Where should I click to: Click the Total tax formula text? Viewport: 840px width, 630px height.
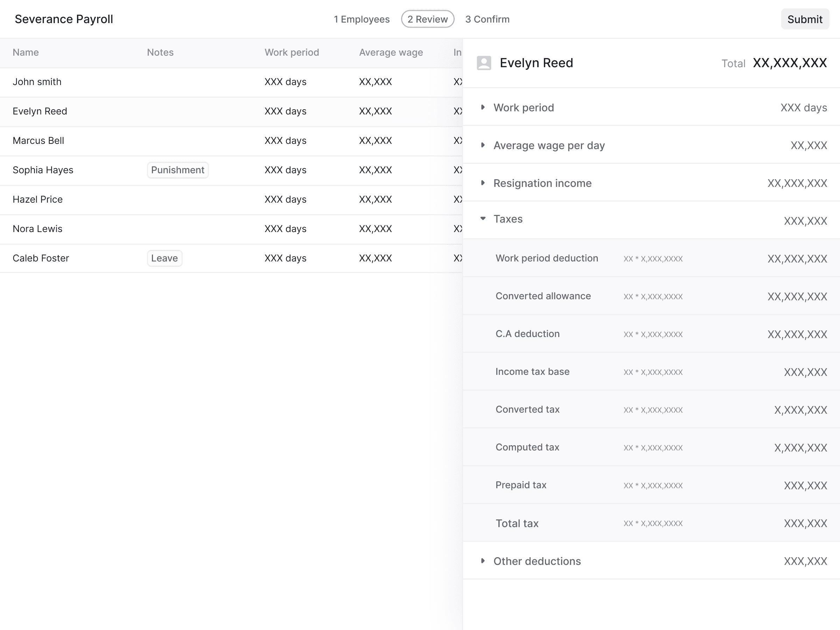[x=652, y=523]
